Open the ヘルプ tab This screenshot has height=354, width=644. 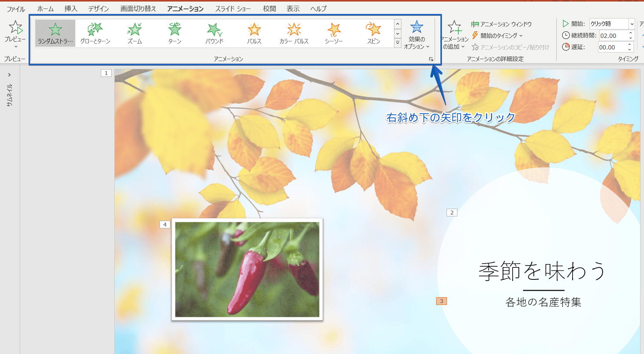pyautogui.click(x=318, y=9)
